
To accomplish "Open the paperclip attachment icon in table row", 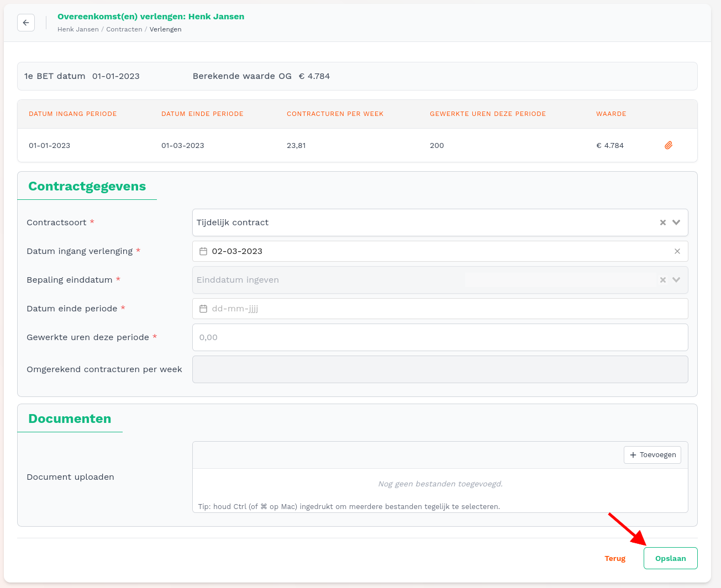I will (x=669, y=145).
